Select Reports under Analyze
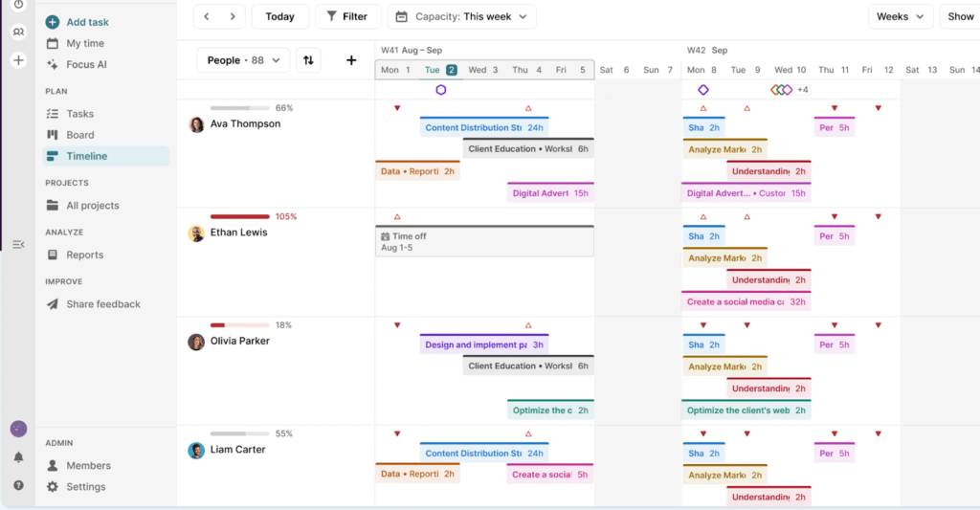 (84, 255)
